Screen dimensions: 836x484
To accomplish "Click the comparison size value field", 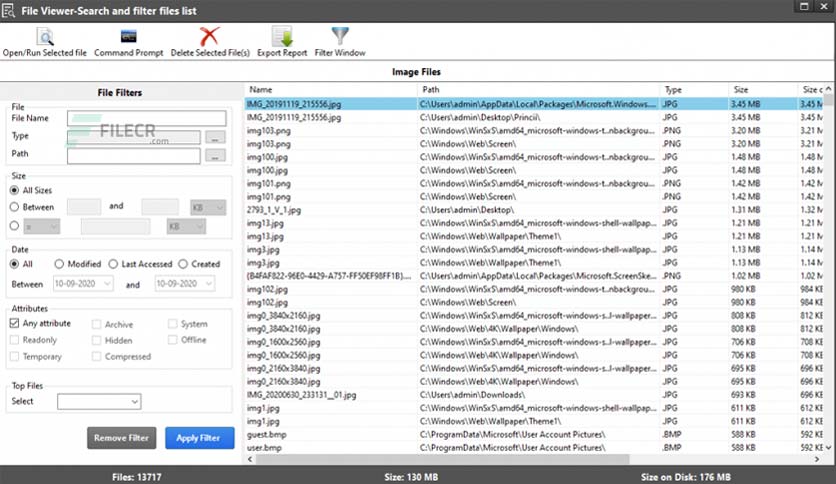I will [115, 226].
